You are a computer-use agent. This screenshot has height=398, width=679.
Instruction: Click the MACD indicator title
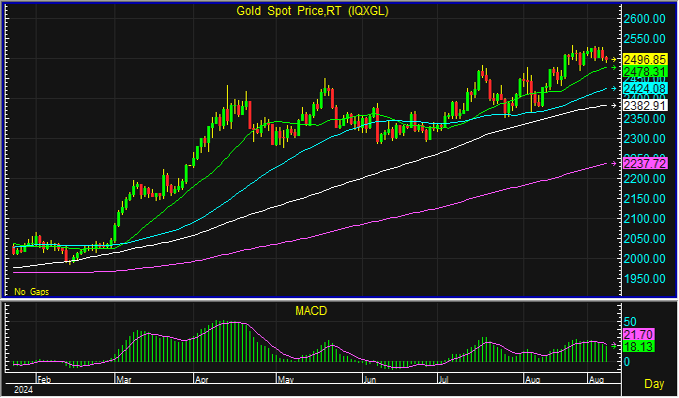[x=311, y=311]
